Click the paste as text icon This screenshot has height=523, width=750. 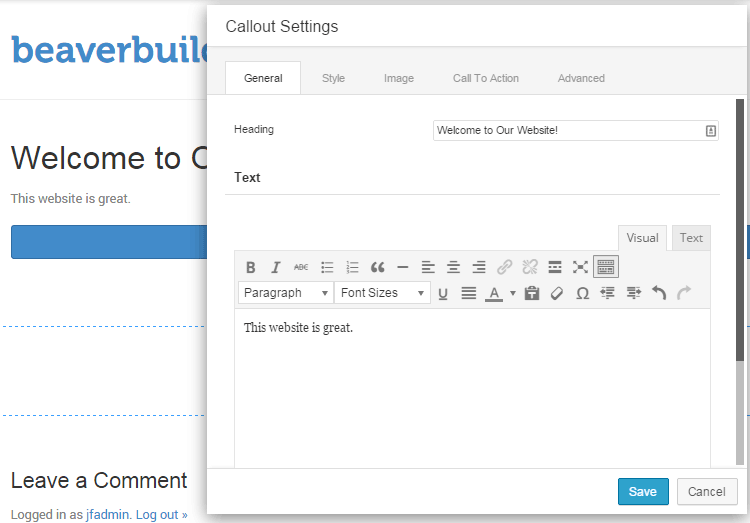pyautogui.click(x=531, y=293)
